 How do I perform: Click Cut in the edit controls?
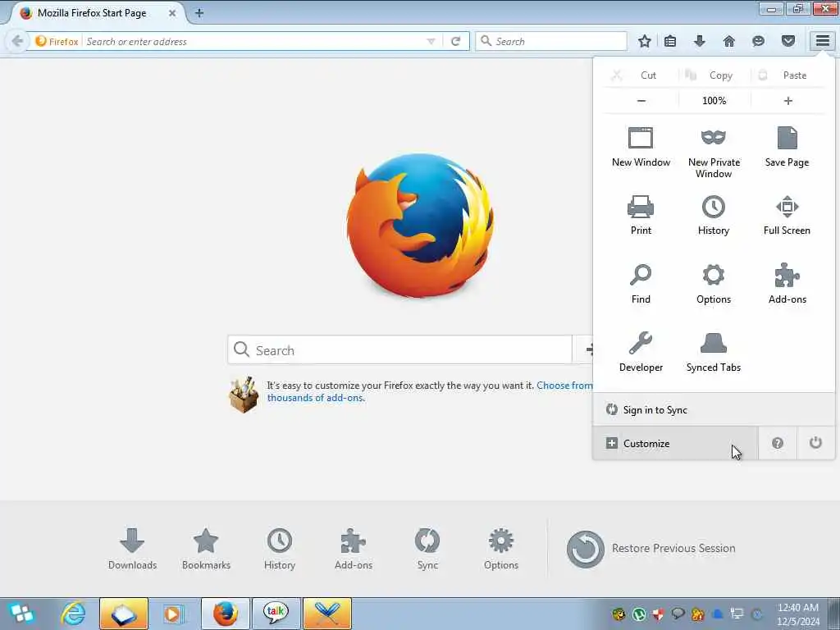[641, 75]
